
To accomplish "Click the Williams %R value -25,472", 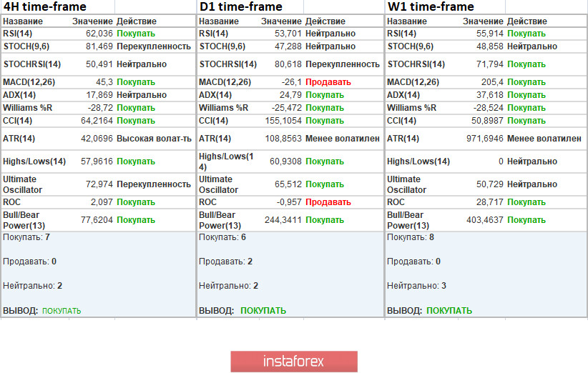I will click(x=285, y=108).
